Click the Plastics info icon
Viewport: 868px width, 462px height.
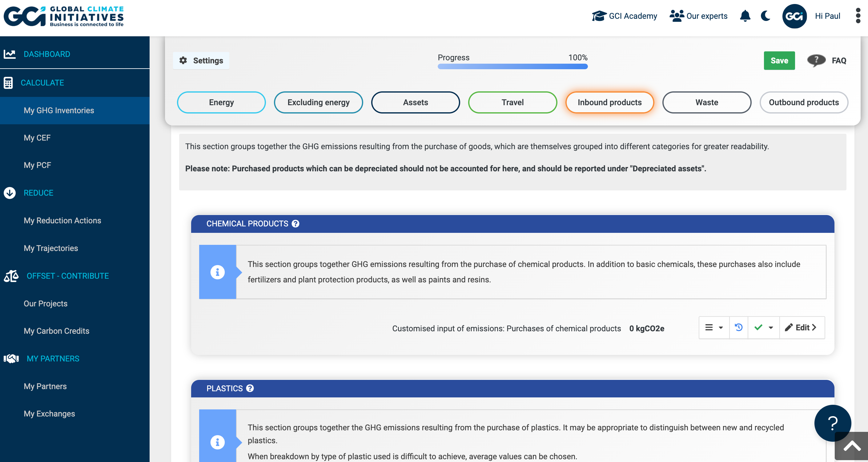[217, 442]
